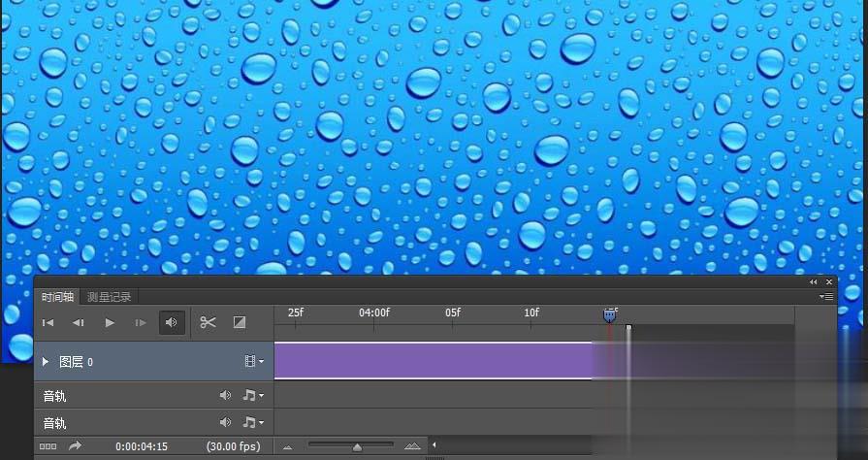Go to the first frame of the timeline

point(48,322)
